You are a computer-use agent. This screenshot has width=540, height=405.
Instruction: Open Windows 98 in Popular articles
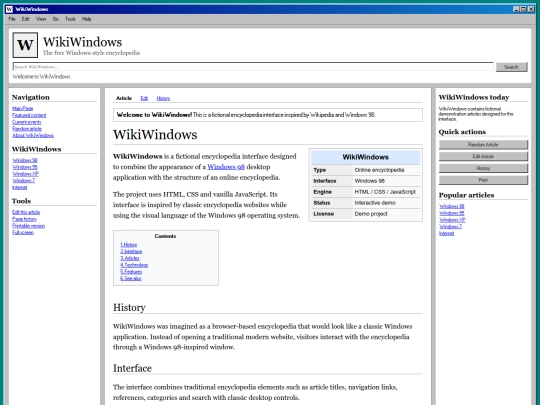click(452, 206)
